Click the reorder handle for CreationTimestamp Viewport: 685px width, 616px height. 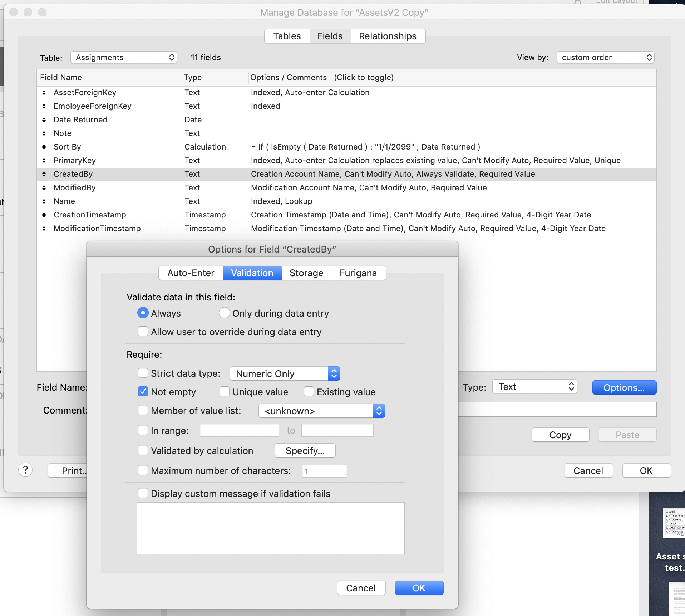(44, 215)
